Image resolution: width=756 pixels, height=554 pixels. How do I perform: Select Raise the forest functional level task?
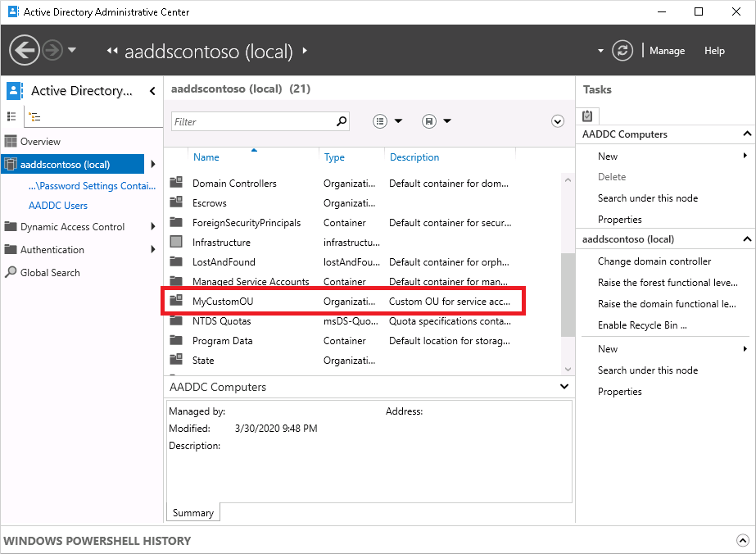[x=660, y=282]
